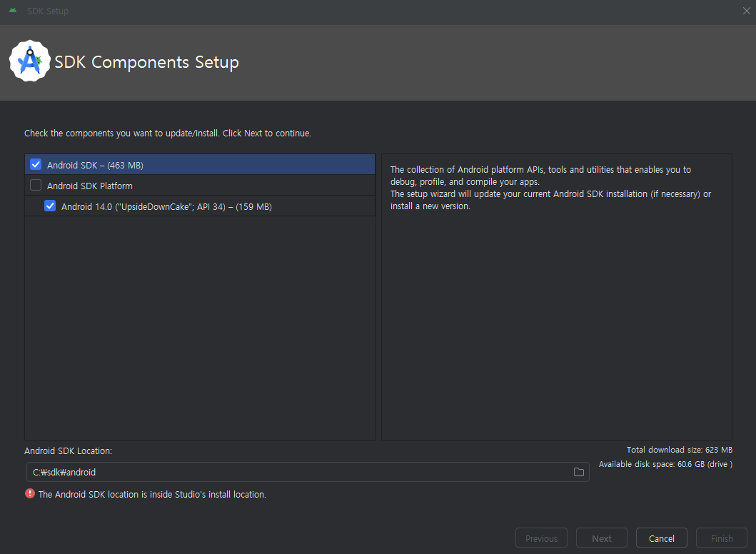Click the SDK location inside Studio's install error message

(152, 494)
